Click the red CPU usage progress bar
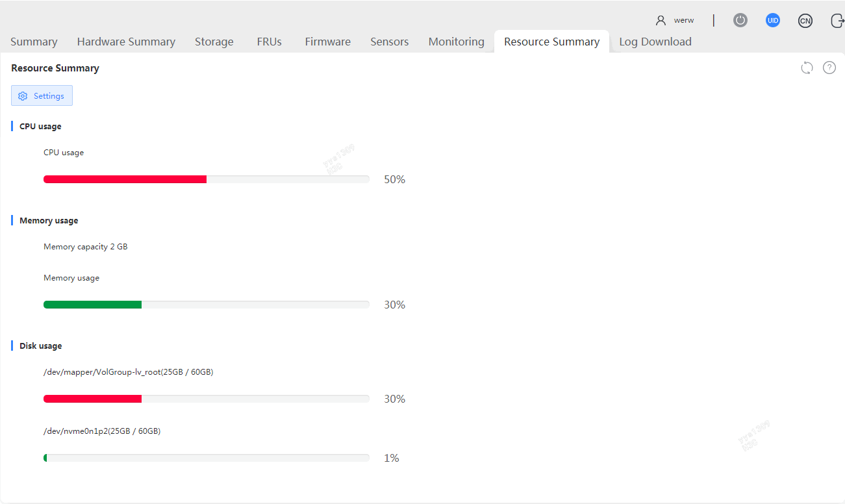 (x=125, y=179)
